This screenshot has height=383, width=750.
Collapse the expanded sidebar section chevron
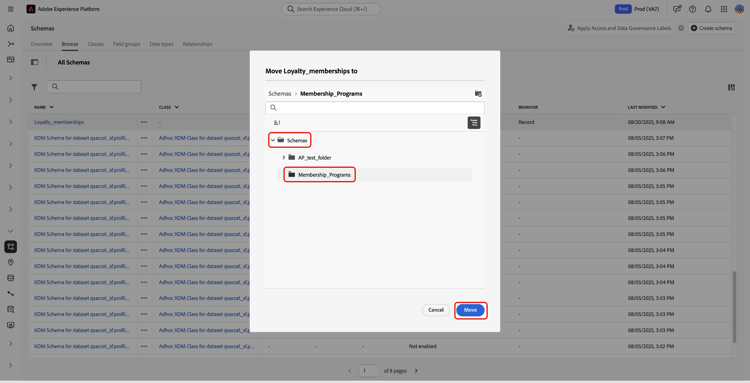[11, 231]
